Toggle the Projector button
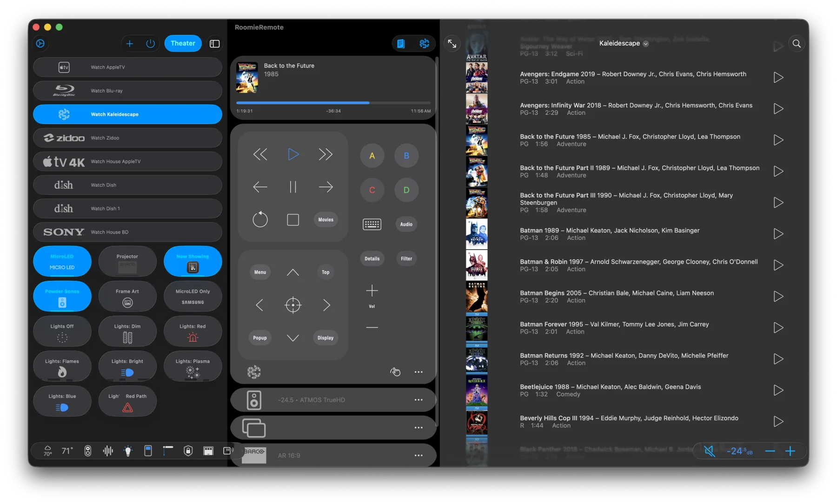The height and width of the screenshot is (504, 837). coord(127,262)
